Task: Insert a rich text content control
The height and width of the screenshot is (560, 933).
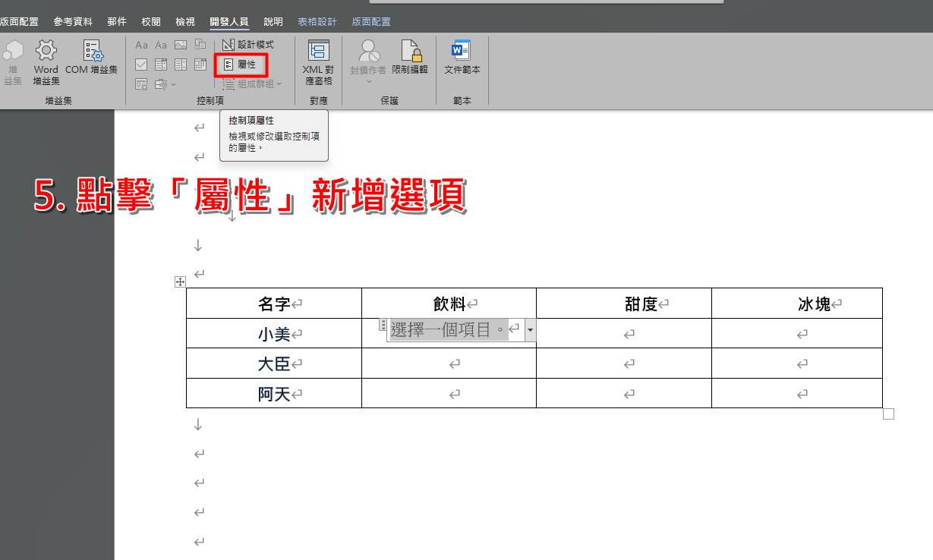Action: (x=141, y=45)
